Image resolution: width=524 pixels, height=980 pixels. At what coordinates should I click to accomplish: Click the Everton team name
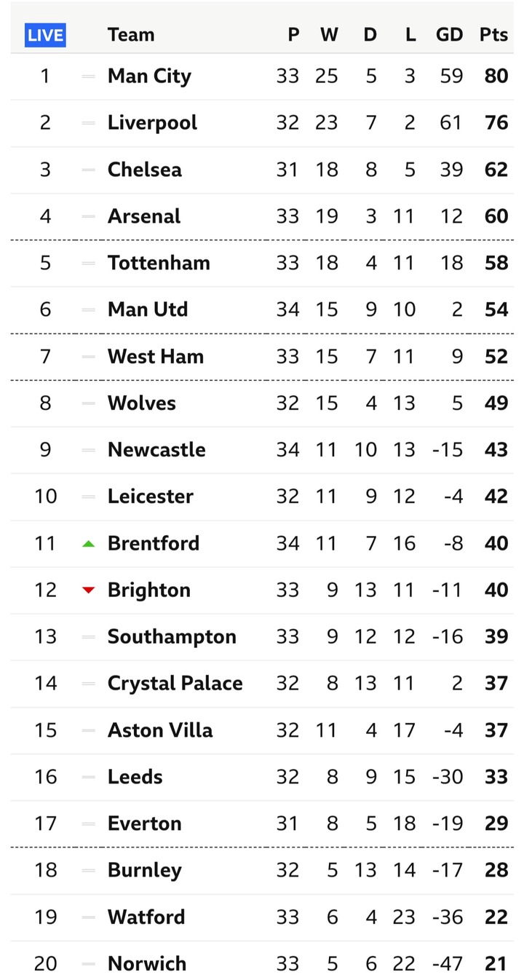click(x=145, y=823)
